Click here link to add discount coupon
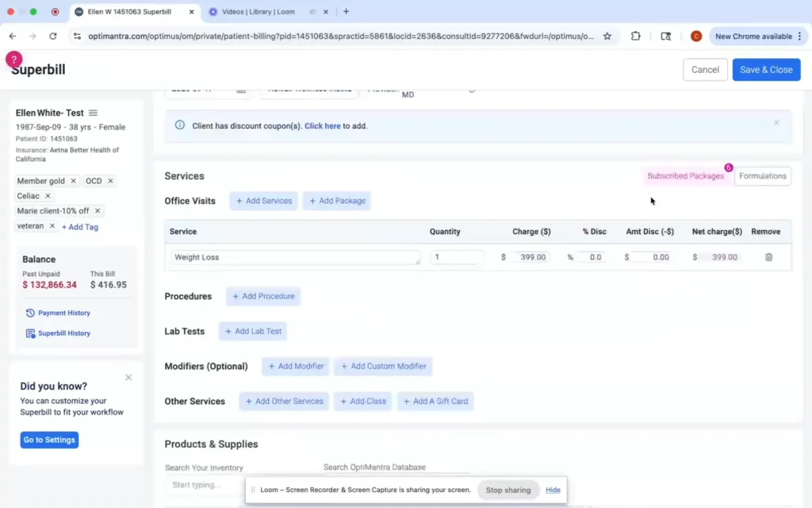Image resolution: width=812 pixels, height=508 pixels. point(322,126)
